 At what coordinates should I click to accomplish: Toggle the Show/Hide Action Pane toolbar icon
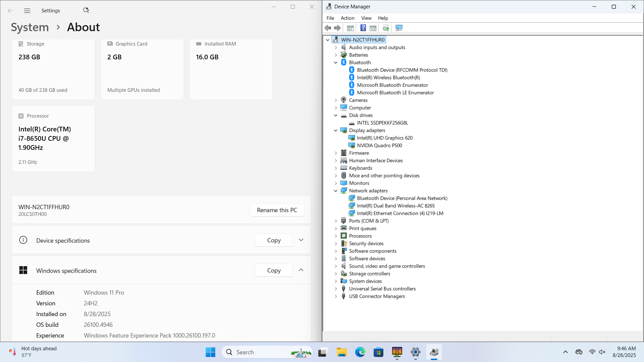coord(373,28)
